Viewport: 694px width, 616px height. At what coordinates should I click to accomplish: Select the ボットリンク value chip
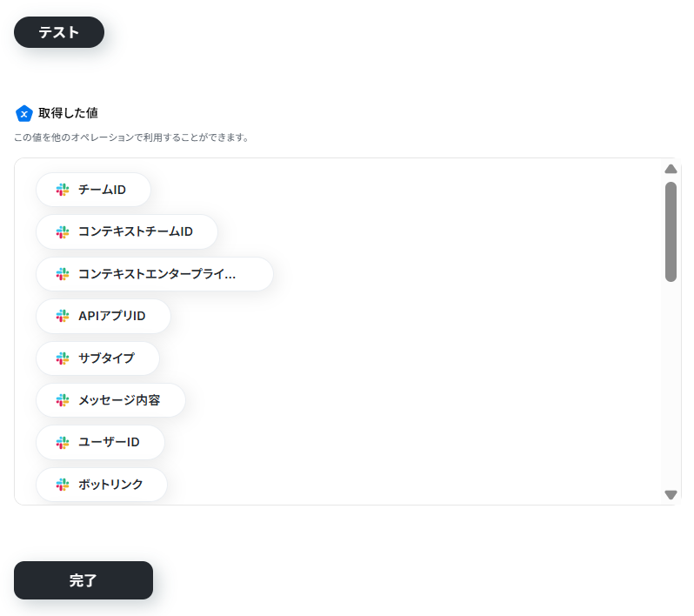point(102,484)
